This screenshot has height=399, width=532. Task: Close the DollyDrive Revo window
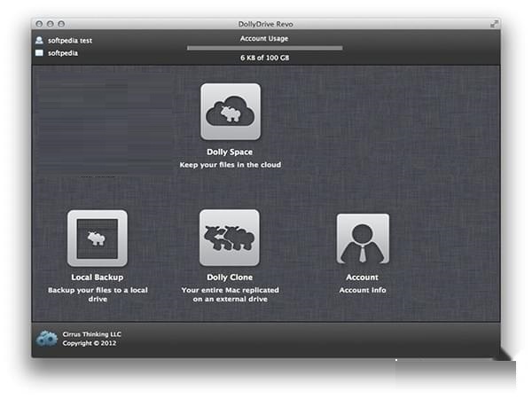pos(39,23)
